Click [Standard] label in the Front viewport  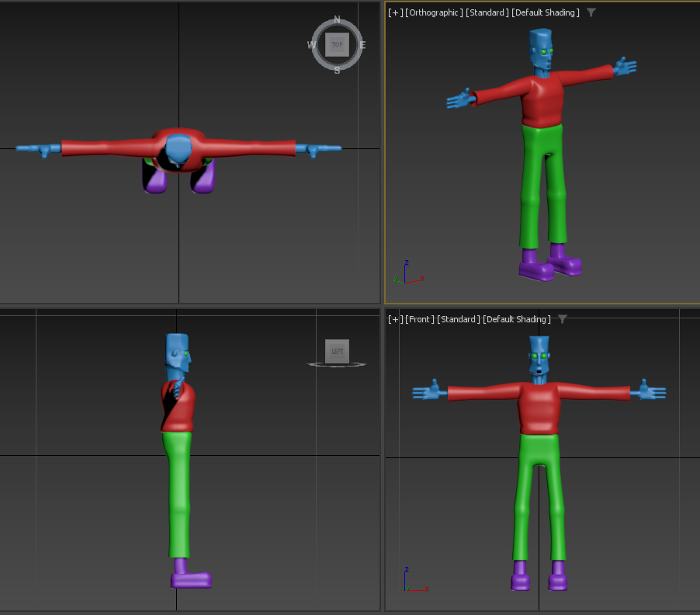459,319
